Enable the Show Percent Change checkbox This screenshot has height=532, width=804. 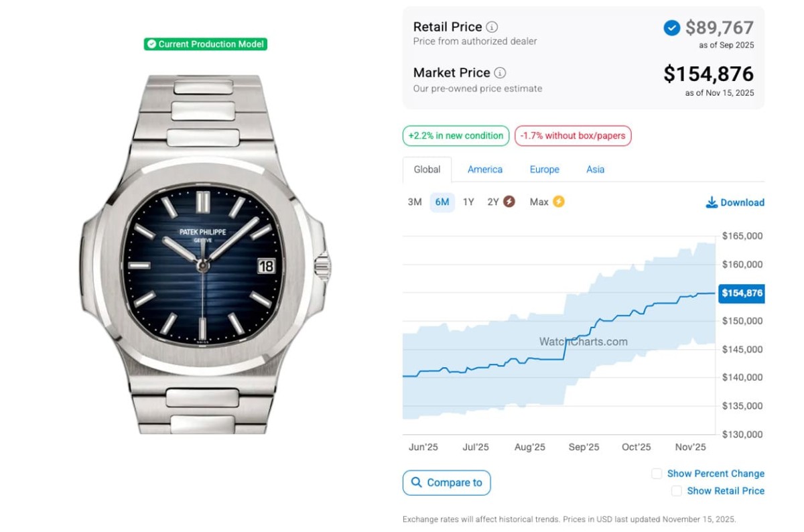[x=657, y=474]
